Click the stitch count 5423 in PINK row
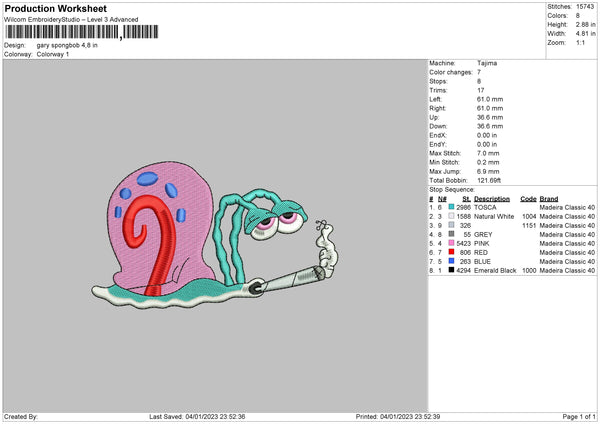The height and width of the screenshot is (424, 600). click(x=463, y=243)
